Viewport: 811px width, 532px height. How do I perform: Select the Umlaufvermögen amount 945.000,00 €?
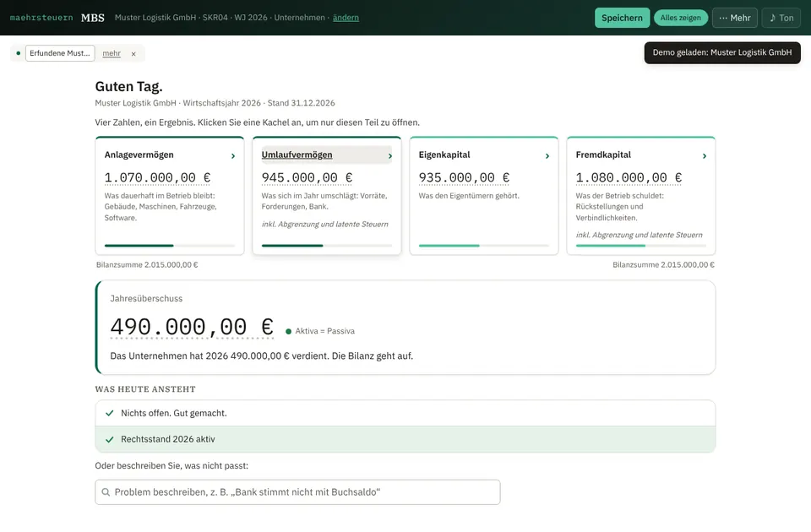pyautogui.click(x=307, y=178)
